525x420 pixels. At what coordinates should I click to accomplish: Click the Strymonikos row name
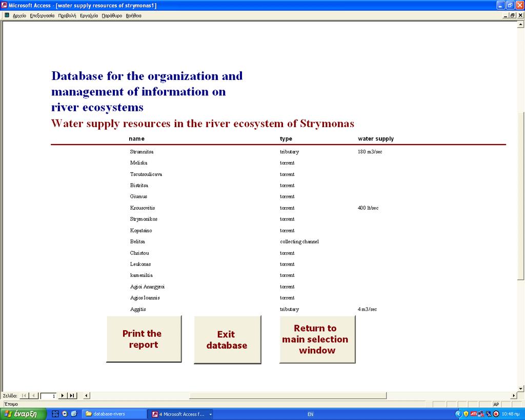(x=144, y=219)
